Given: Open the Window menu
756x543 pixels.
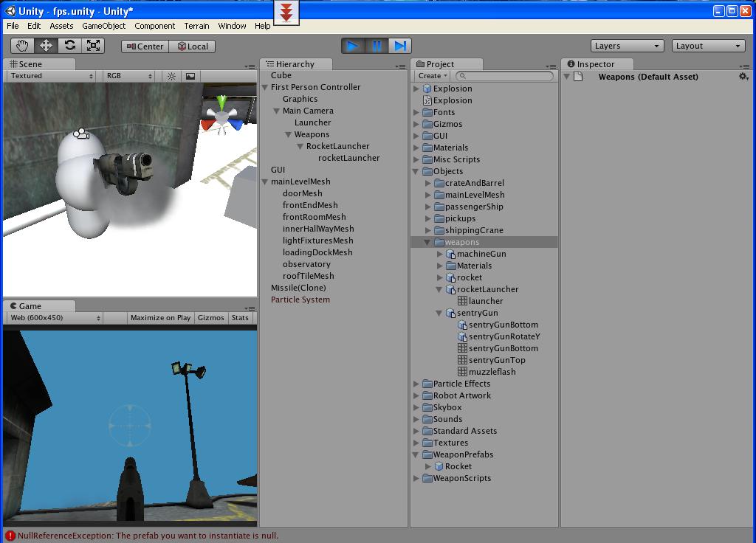Looking at the screenshot, I should (x=232, y=26).
